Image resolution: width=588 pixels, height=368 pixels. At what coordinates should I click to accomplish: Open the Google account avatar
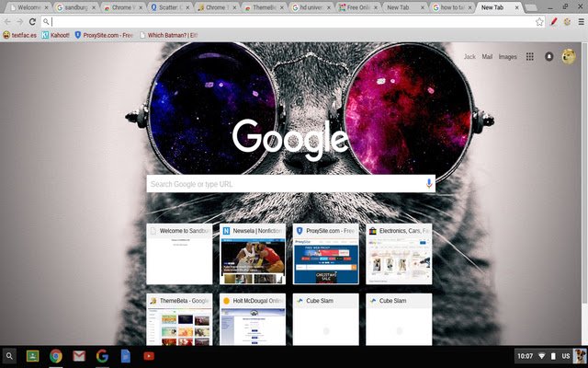point(569,57)
